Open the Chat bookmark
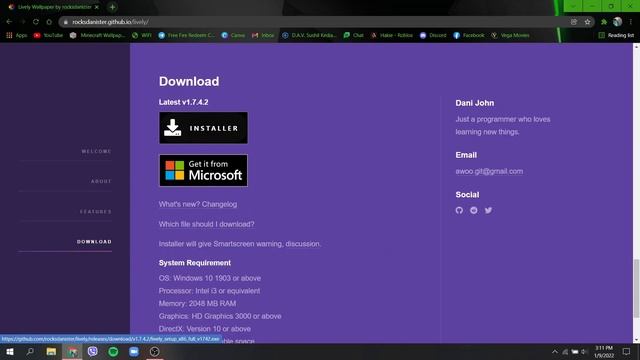The image size is (640, 360). click(x=353, y=36)
